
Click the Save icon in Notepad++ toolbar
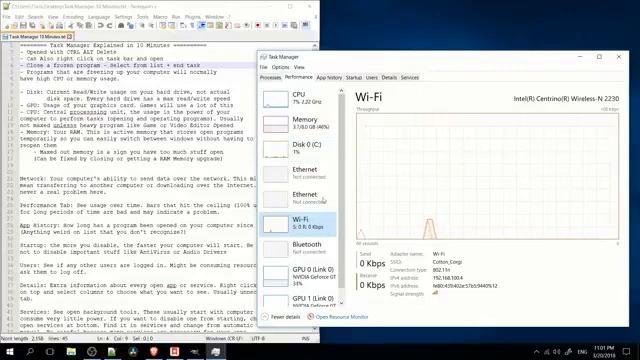coord(23,25)
